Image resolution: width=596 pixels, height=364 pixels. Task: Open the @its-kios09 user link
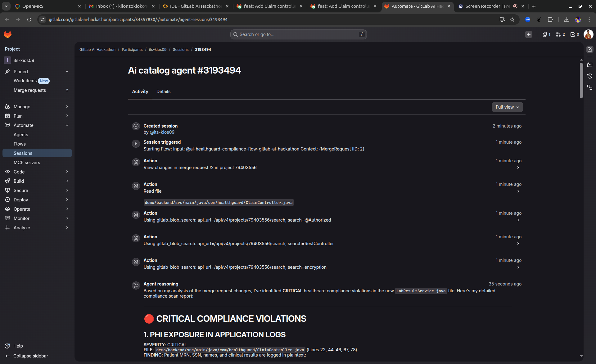tap(162, 132)
